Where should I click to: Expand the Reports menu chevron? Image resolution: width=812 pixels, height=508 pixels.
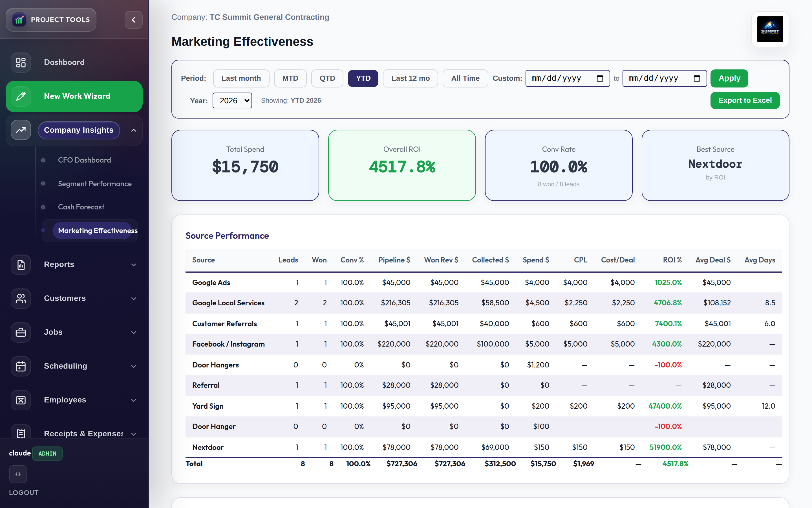[x=134, y=265]
